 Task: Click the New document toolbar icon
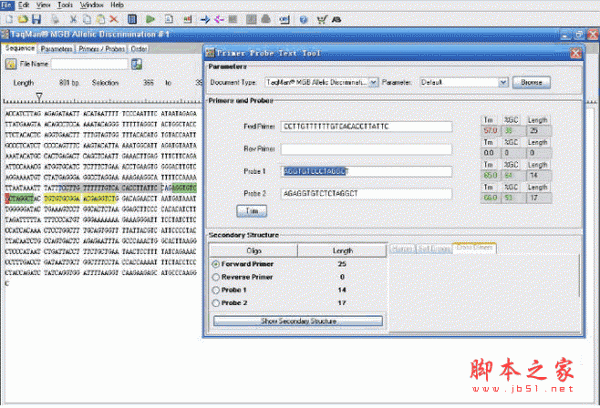coord(9,19)
